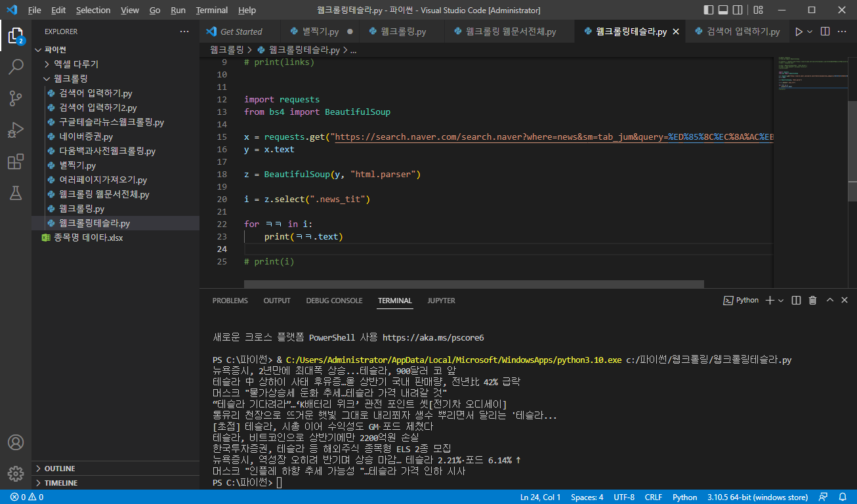This screenshot has height=504, width=857.
Task: Kill terminal with trash icon
Action: tap(812, 300)
